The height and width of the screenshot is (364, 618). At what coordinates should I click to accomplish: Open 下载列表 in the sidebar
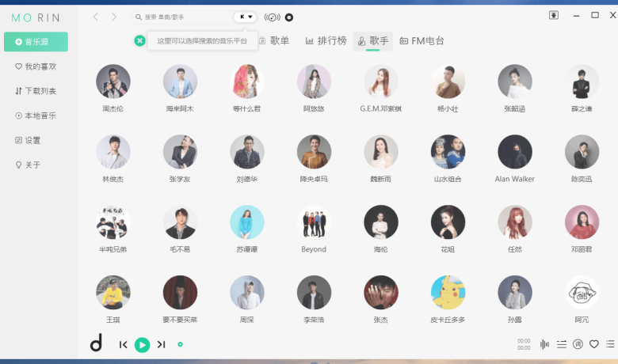click(36, 91)
